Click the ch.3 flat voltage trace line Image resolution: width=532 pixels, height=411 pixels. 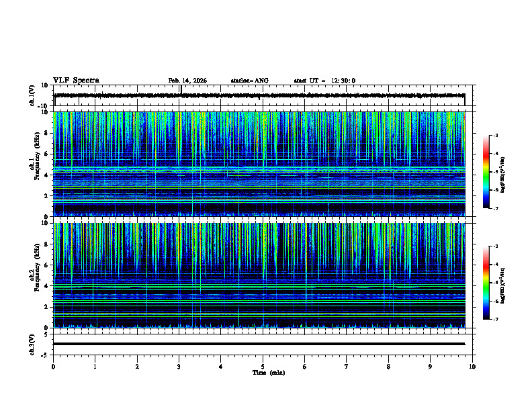point(259,344)
